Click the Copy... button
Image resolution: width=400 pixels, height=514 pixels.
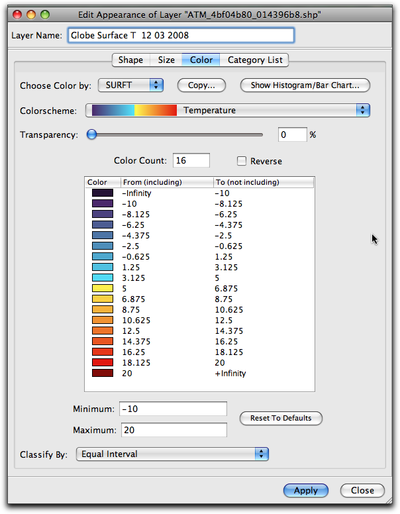[201, 85]
